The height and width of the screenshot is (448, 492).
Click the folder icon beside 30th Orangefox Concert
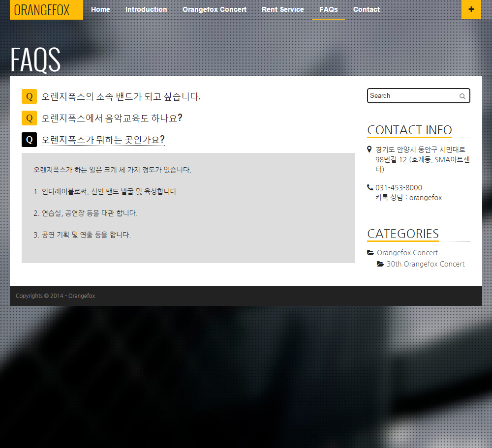[x=380, y=264]
